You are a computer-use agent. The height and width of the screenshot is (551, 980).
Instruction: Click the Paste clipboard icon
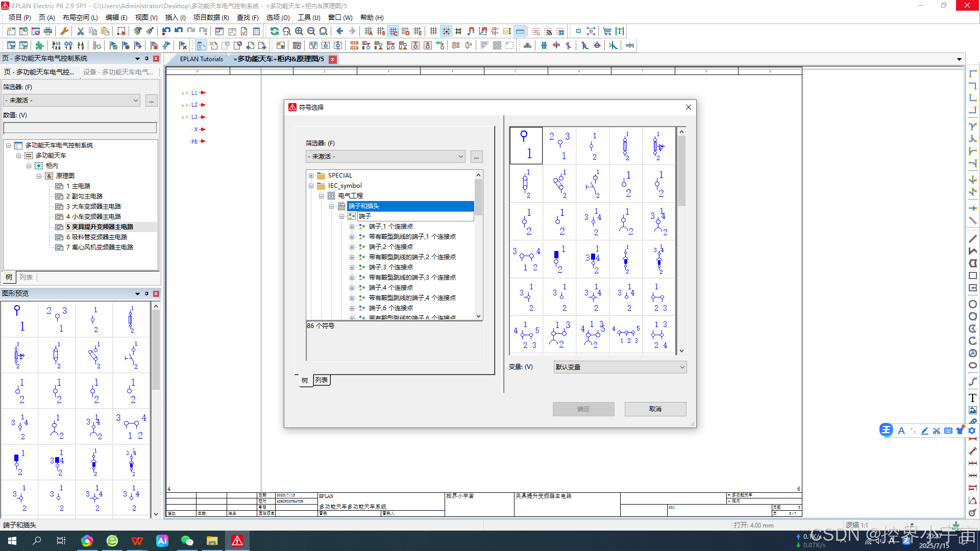click(x=105, y=31)
